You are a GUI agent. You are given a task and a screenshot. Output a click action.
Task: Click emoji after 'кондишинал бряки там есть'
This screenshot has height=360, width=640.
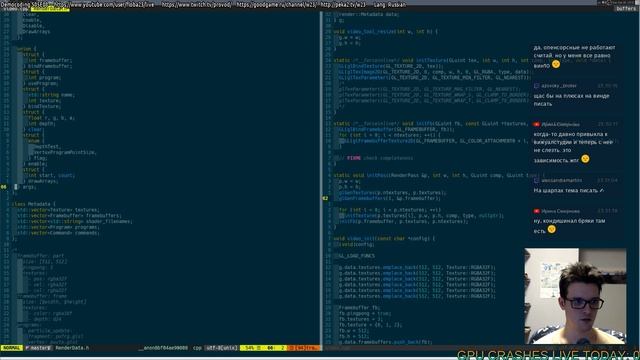(551, 229)
